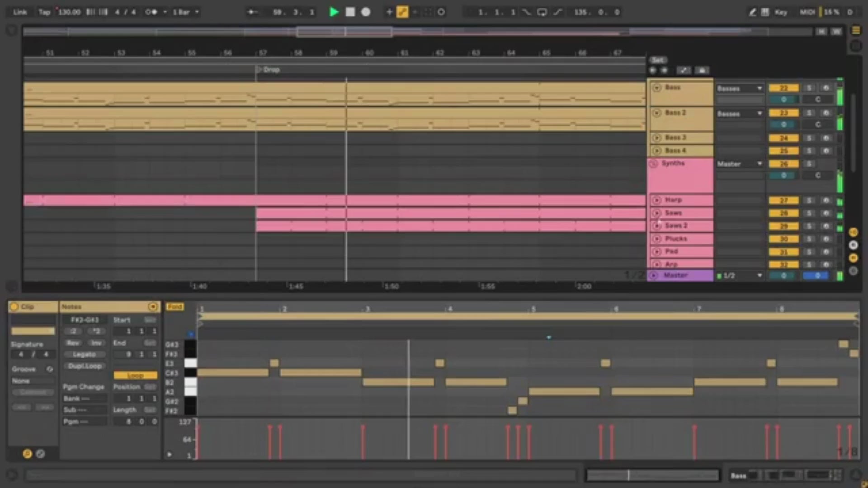Arm the Arrangement Record button

[x=366, y=12]
